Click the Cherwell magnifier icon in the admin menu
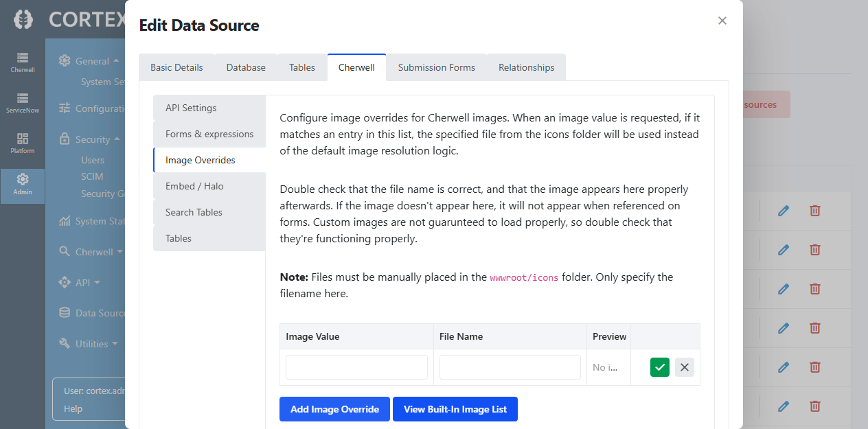 (x=65, y=251)
